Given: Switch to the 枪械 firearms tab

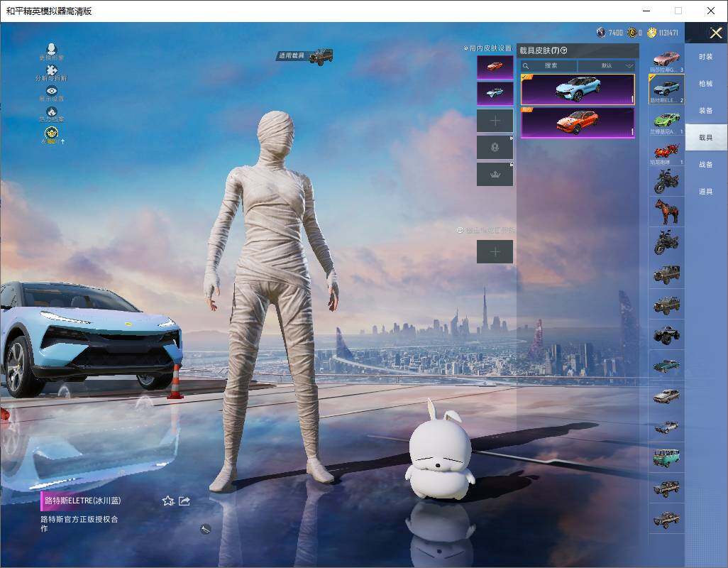Looking at the screenshot, I should [706, 84].
